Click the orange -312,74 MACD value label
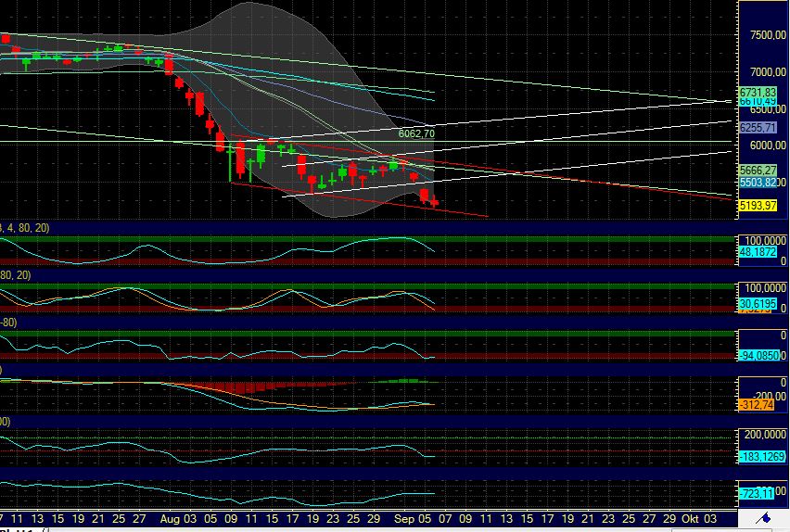 [x=757, y=405]
